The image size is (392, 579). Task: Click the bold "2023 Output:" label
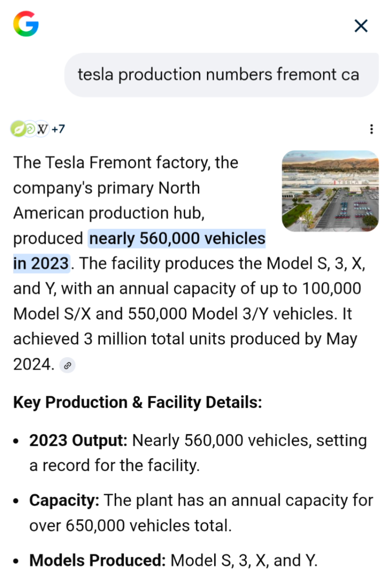[79, 441]
